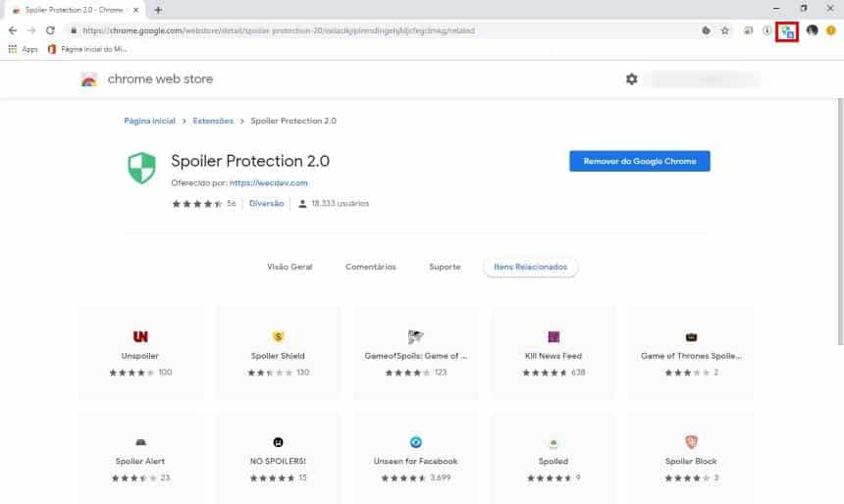
Task: Click the padlock site security icon
Action: pos(74,30)
